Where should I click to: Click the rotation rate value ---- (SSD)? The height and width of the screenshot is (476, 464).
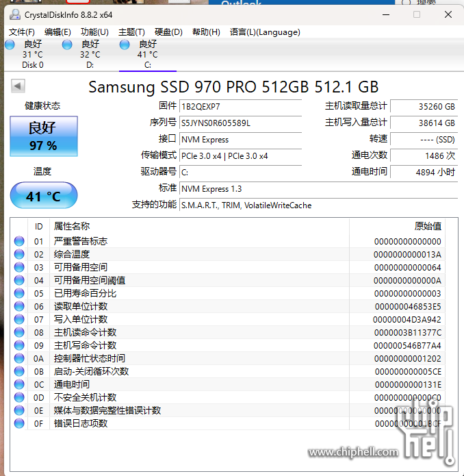coord(424,139)
